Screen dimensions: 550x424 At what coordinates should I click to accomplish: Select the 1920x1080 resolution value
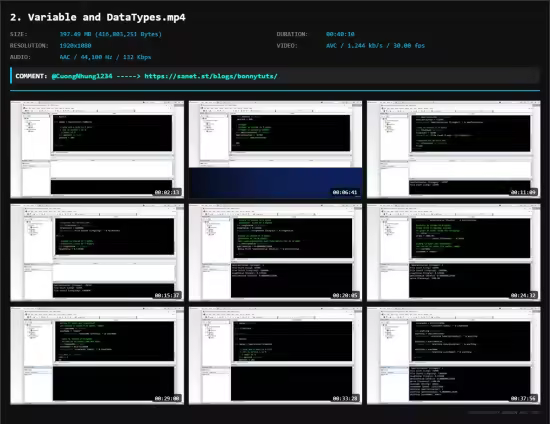pos(75,46)
